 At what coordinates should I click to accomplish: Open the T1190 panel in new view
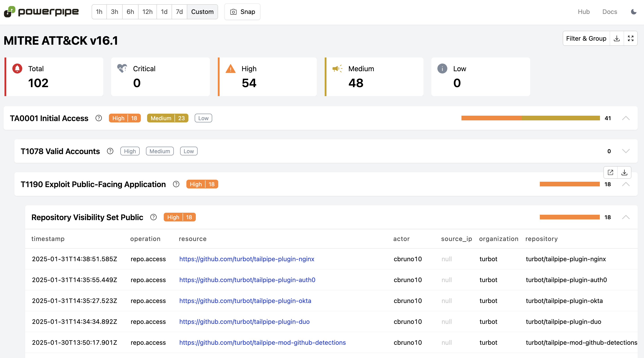pyautogui.click(x=611, y=172)
